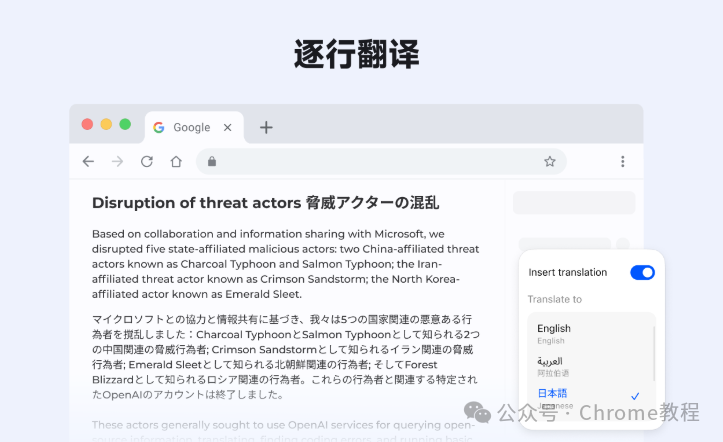The image size is (723, 442).
Task: Click the blue checkmark beside 日本語
Action: click(635, 396)
